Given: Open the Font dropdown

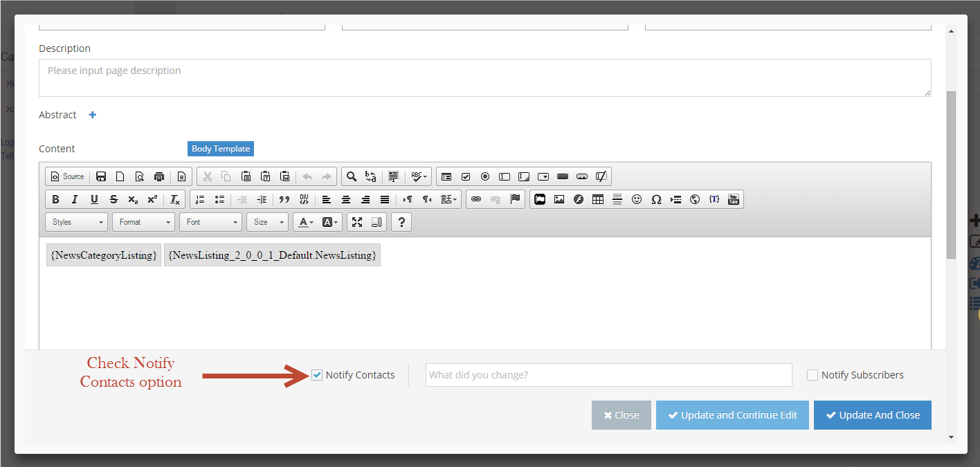Looking at the screenshot, I should (x=211, y=222).
